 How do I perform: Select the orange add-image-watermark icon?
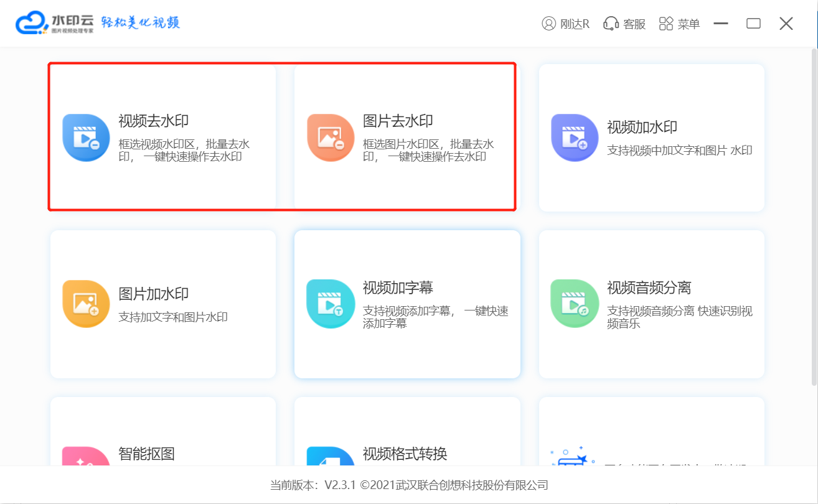pyautogui.click(x=86, y=304)
